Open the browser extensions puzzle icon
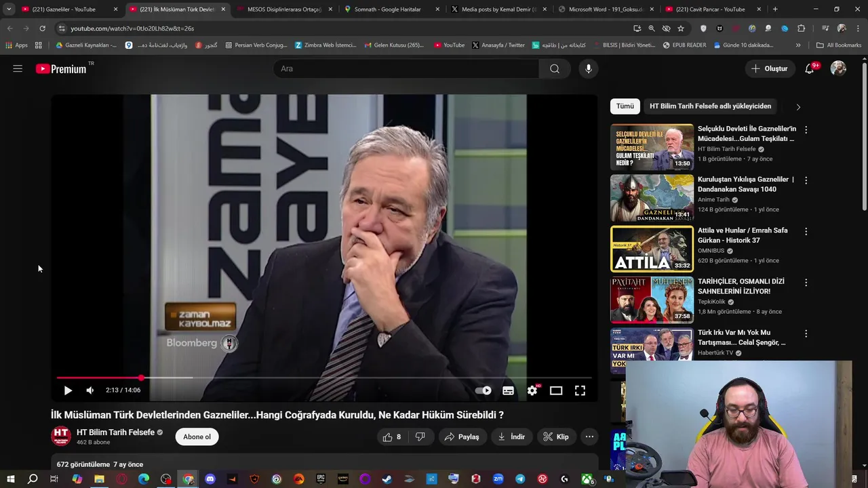868x488 pixels. [802, 28]
